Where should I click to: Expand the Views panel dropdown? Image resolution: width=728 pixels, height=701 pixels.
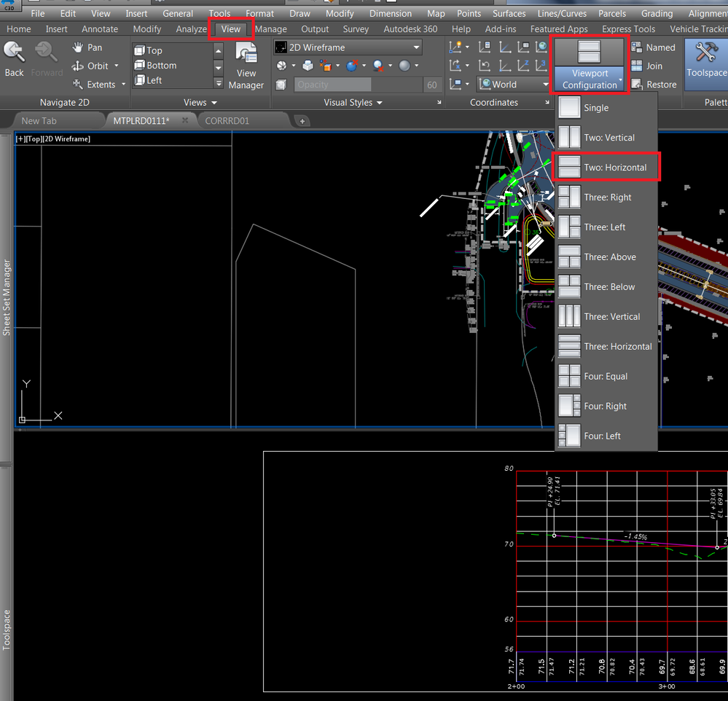[213, 102]
